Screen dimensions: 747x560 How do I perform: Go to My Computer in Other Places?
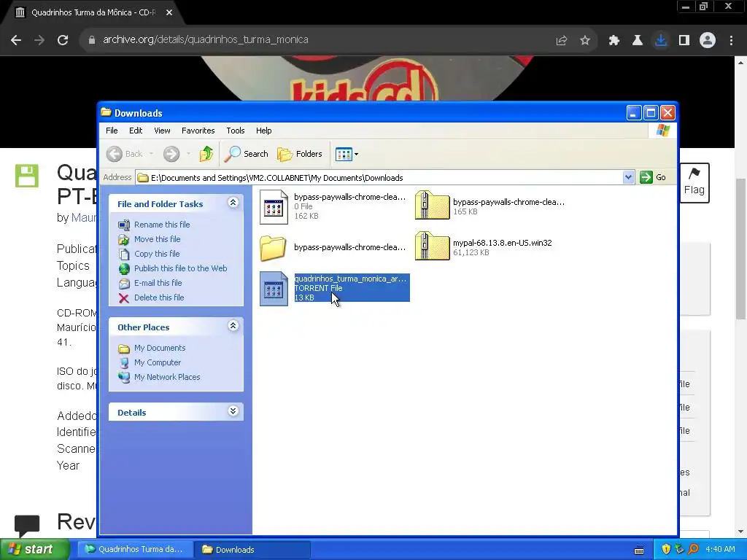[x=158, y=362]
